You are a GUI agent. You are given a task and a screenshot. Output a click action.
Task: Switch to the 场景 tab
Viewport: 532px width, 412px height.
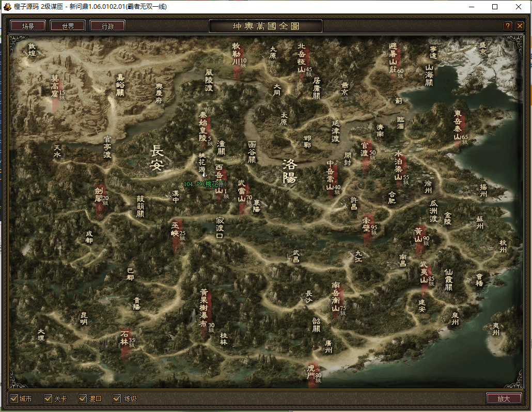28,26
